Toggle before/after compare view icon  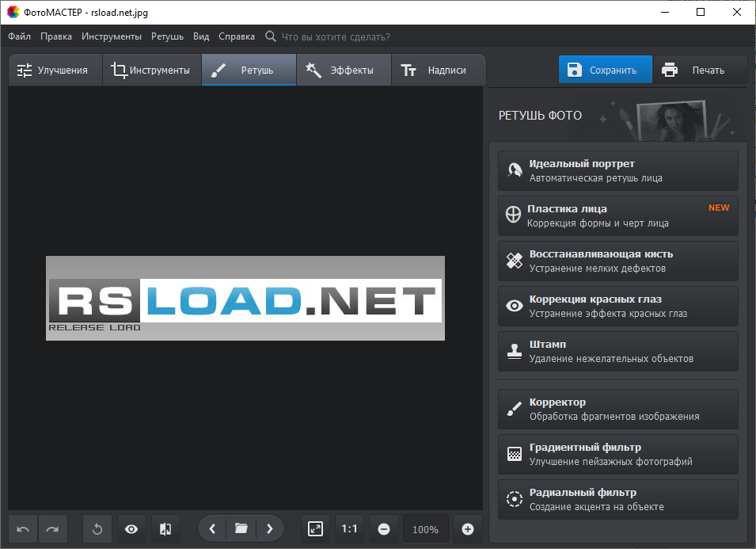165,529
